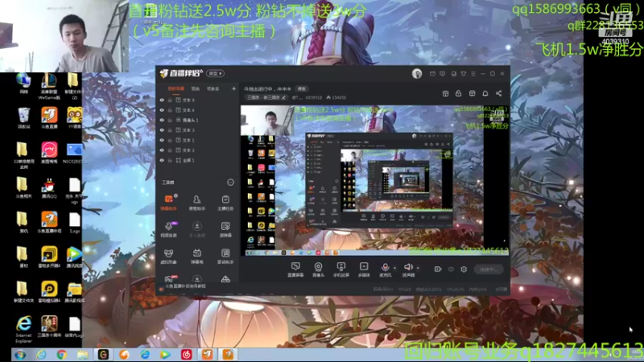Open the settings gear in bottom bar
Viewport: 644px width, 362px height.
pos(464,269)
